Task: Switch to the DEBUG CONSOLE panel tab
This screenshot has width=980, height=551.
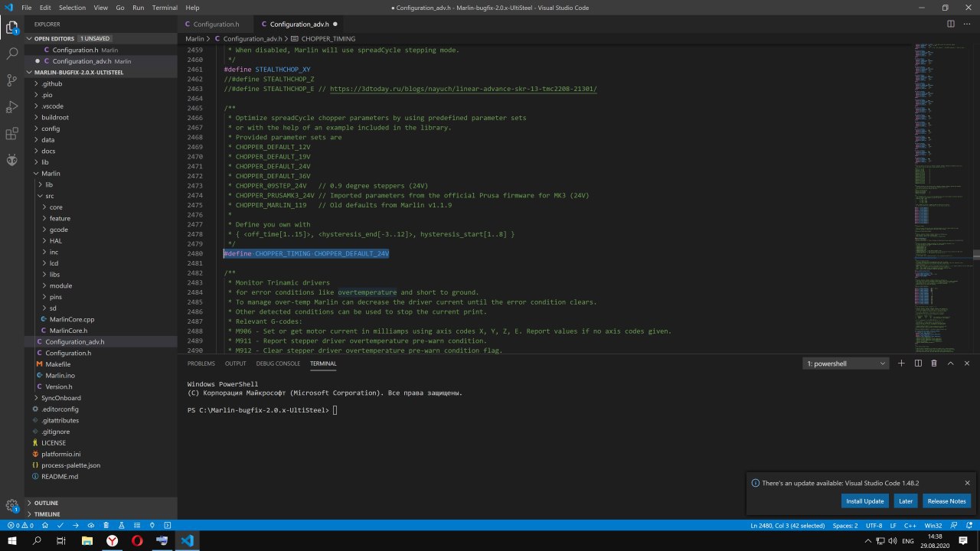Action: tap(278, 364)
